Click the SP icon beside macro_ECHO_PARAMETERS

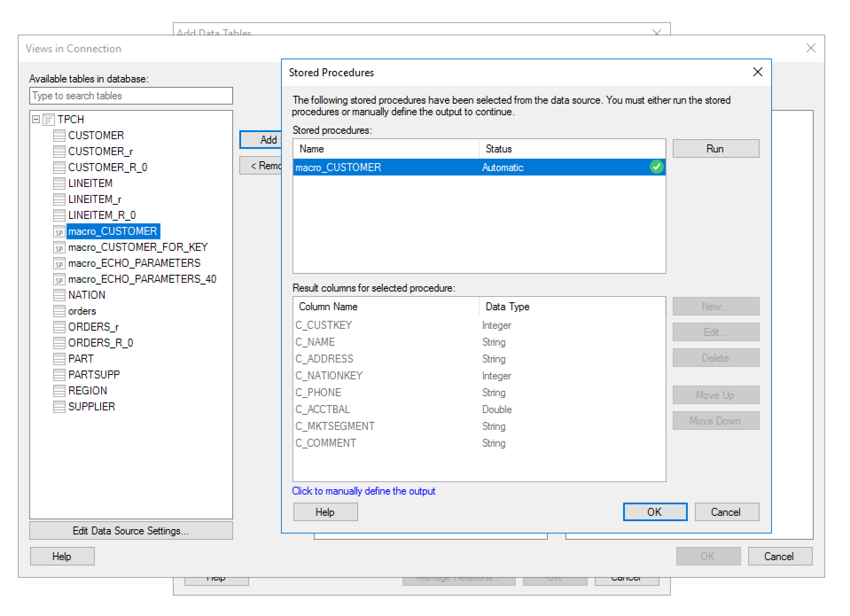(59, 263)
